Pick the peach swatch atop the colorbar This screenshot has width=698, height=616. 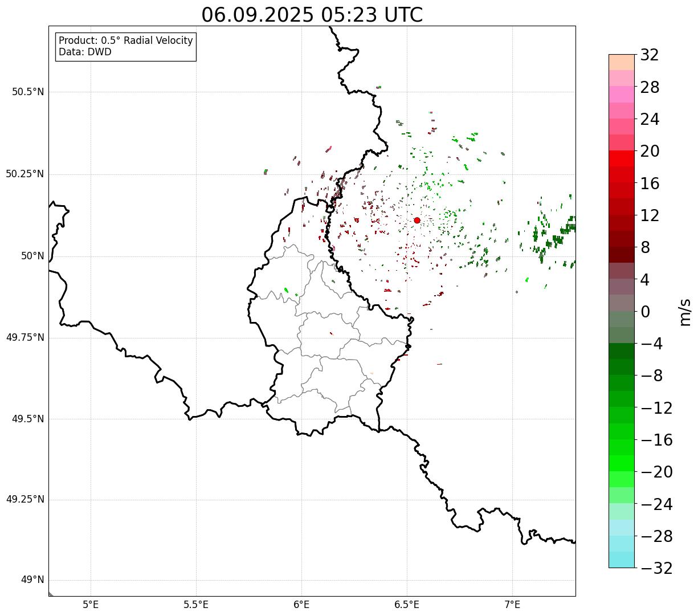pyautogui.click(x=622, y=62)
